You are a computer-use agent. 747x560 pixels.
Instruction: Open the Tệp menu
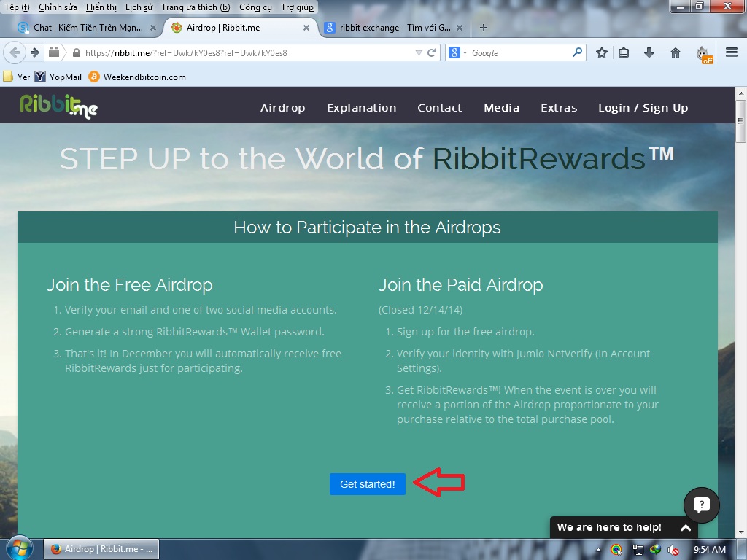click(x=17, y=7)
